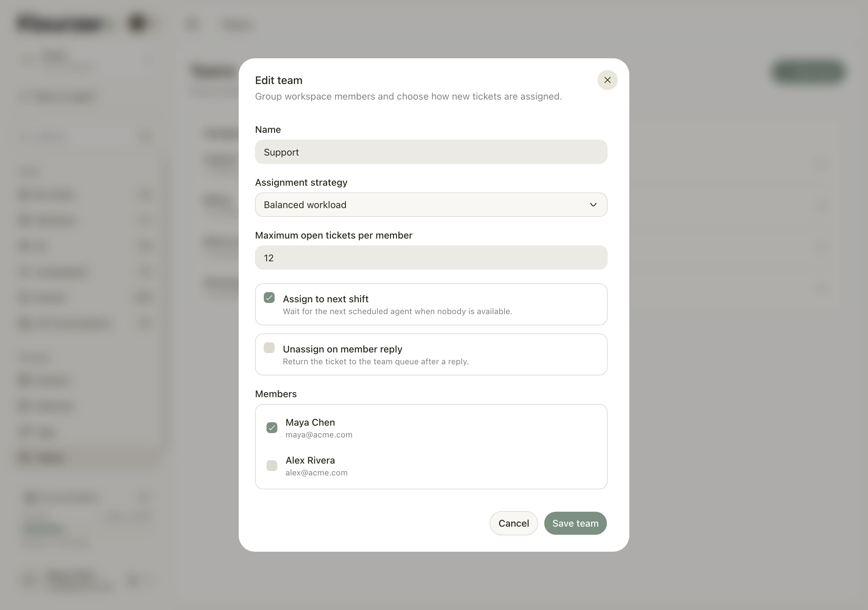
Task: Click the maya@acme.com email text
Action: click(319, 435)
